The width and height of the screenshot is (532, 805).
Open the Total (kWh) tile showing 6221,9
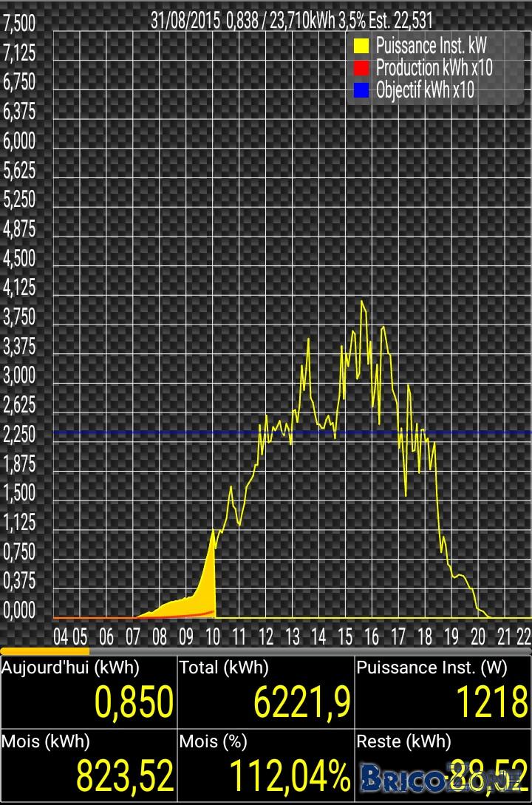(266, 692)
